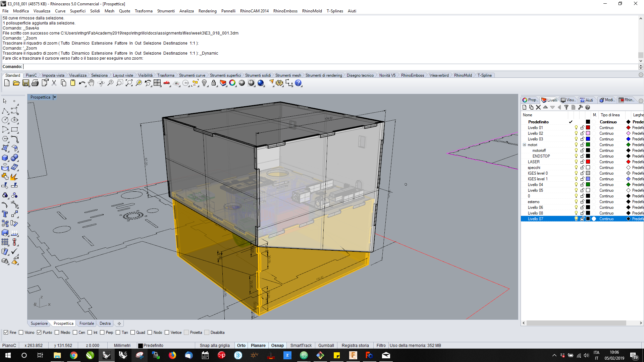This screenshot has width=644, height=362.
Task: Select the Pan view hand tool
Action: pyautogui.click(x=91, y=83)
